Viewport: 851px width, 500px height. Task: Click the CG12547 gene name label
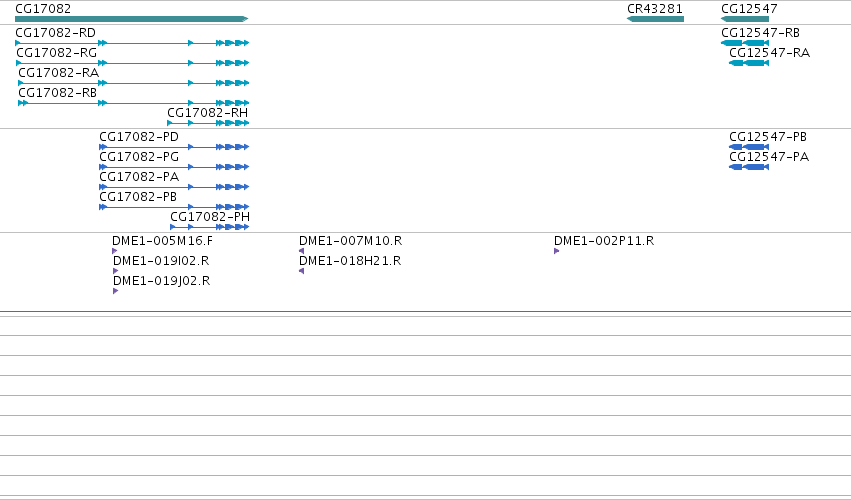749,9
